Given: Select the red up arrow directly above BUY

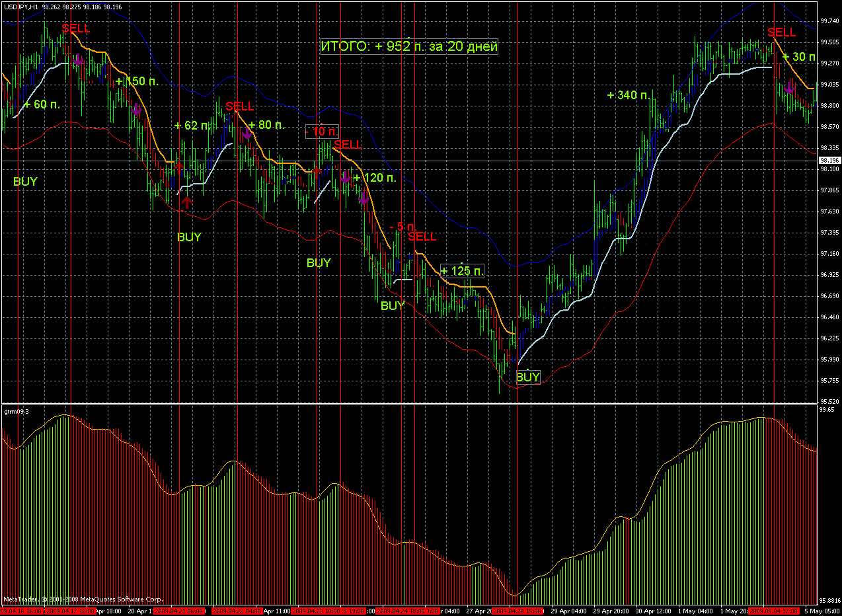Looking at the screenshot, I should [x=187, y=202].
